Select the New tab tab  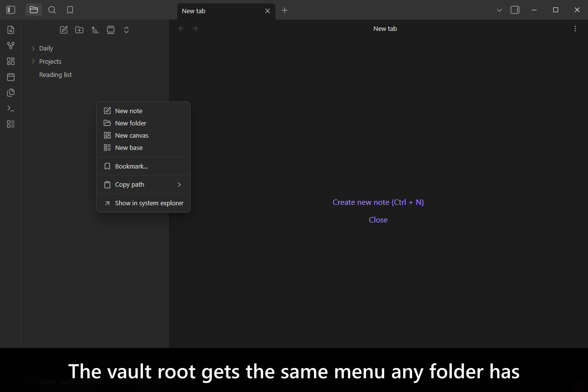tap(226, 11)
